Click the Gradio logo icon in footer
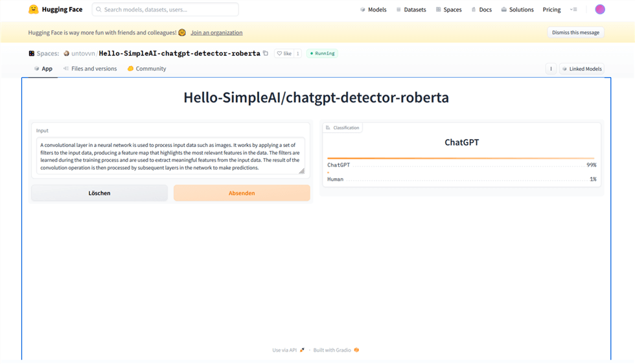This screenshot has height=364, width=635. (356, 350)
